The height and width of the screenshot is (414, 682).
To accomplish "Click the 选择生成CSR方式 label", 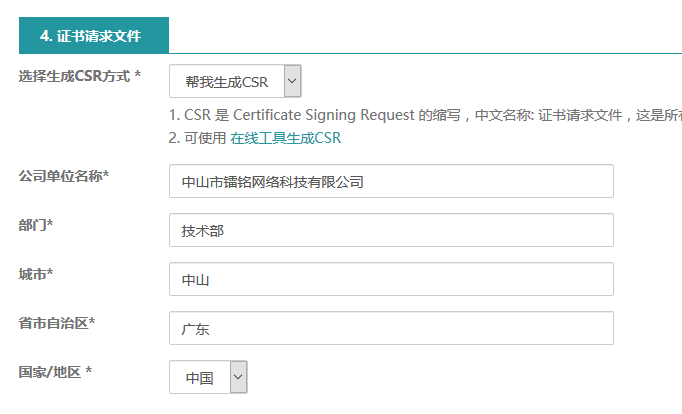I will 80,76.
